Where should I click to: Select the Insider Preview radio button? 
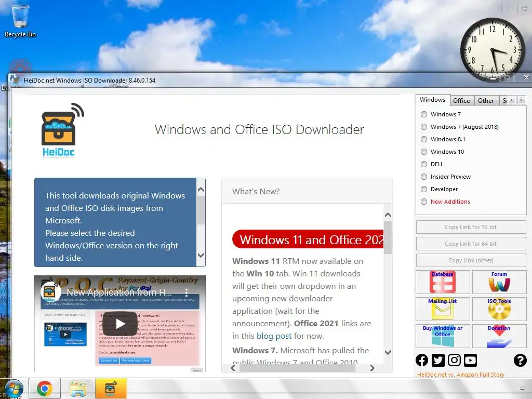tap(424, 177)
